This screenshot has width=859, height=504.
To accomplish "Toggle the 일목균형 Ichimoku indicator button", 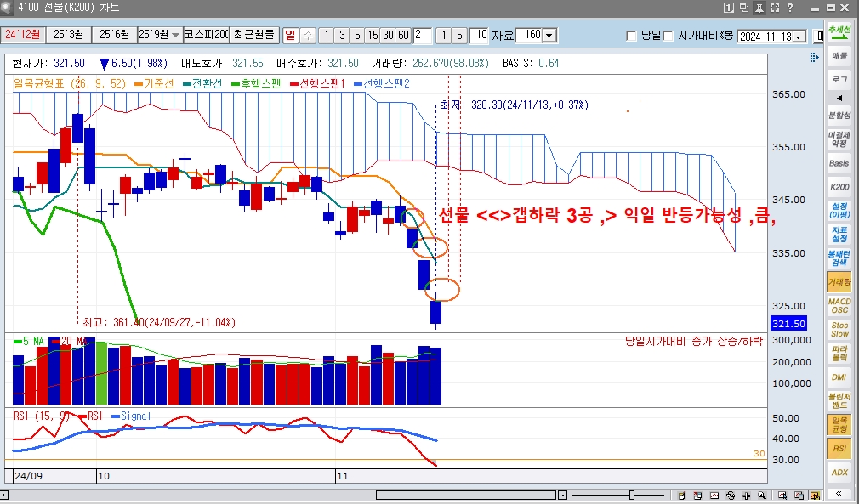I will (839, 424).
